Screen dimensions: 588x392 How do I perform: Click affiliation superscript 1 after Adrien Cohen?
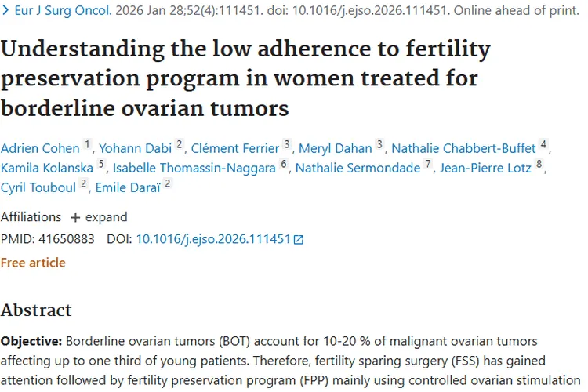tap(88, 145)
